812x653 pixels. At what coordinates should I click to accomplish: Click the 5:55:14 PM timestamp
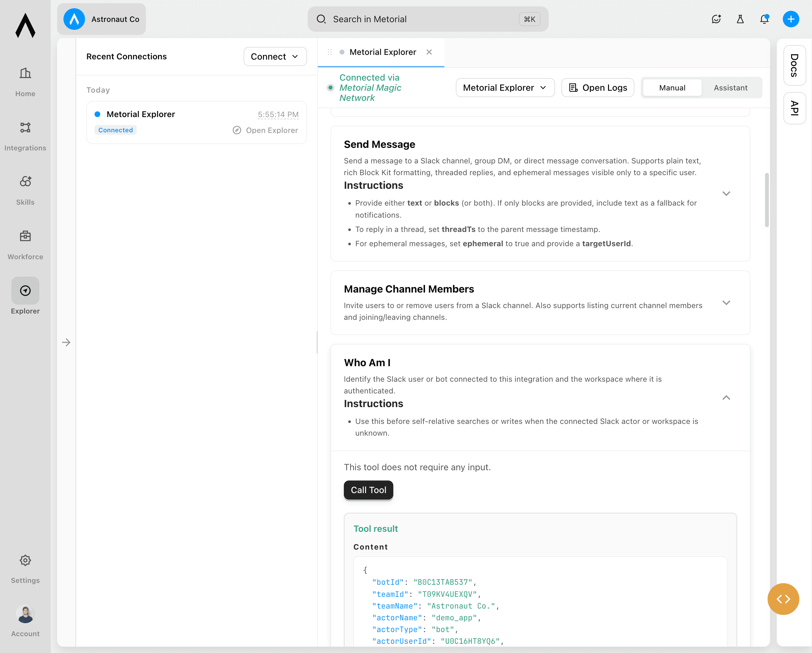click(278, 115)
